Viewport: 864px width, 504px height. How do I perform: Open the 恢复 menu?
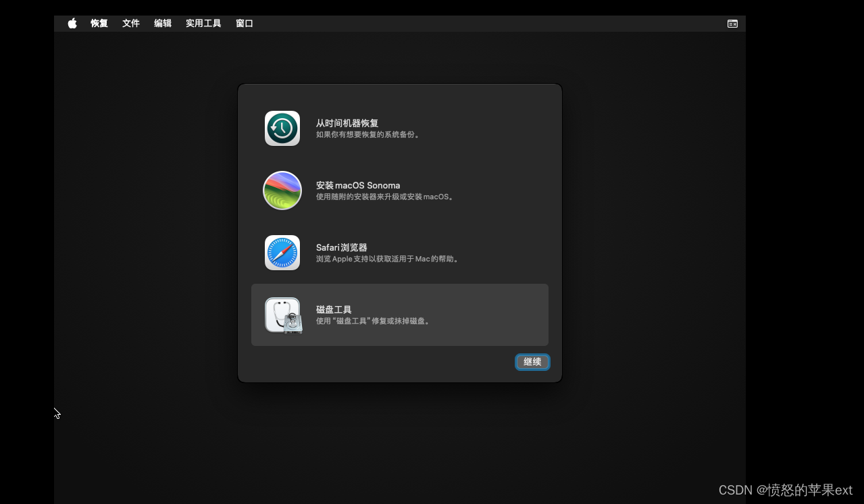[99, 23]
